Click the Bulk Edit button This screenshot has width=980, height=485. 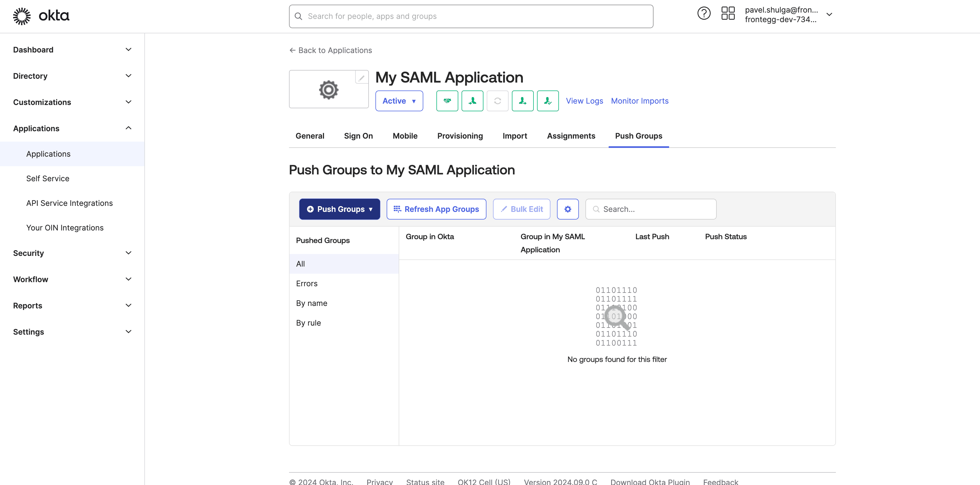click(x=521, y=209)
